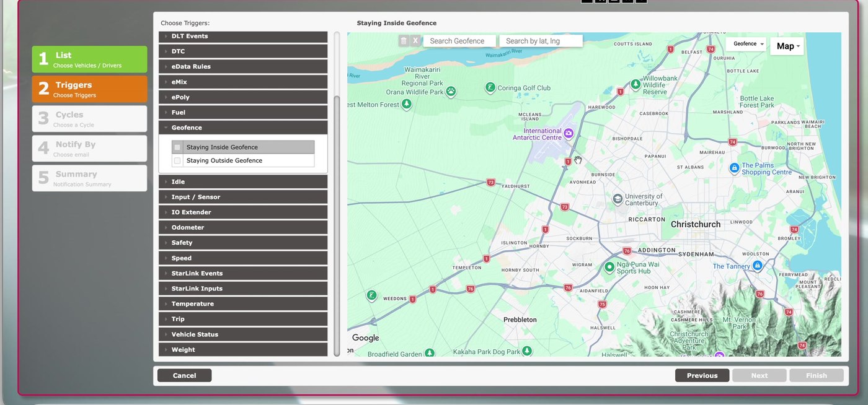The width and height of the screenshot is (868, 405).
Task: Expand the Idle trigger section
Action: [x=243, y=181]
